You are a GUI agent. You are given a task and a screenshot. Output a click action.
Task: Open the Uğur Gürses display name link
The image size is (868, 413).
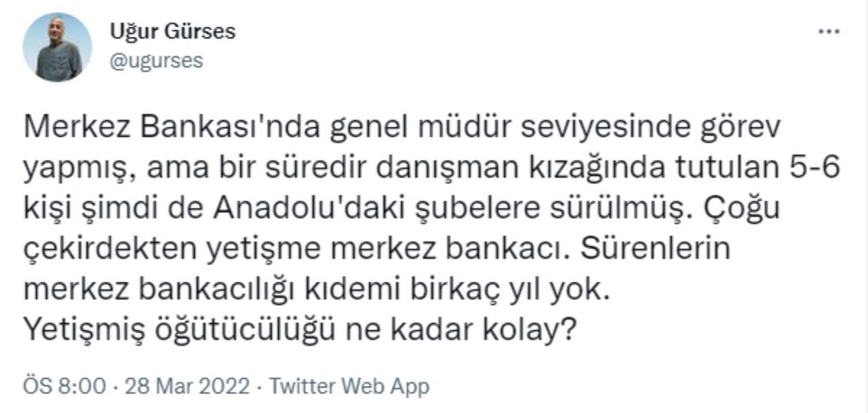click(172, 32)
